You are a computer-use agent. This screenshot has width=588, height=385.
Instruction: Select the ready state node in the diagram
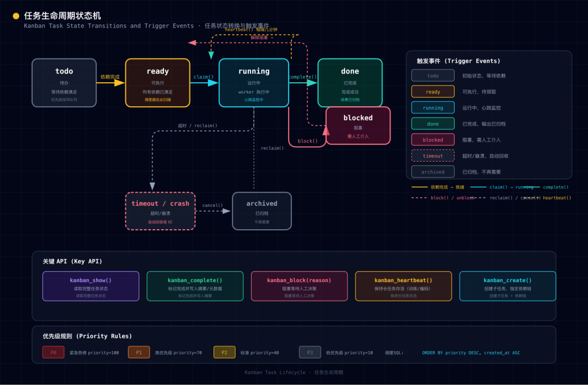(x=157, y=83)
